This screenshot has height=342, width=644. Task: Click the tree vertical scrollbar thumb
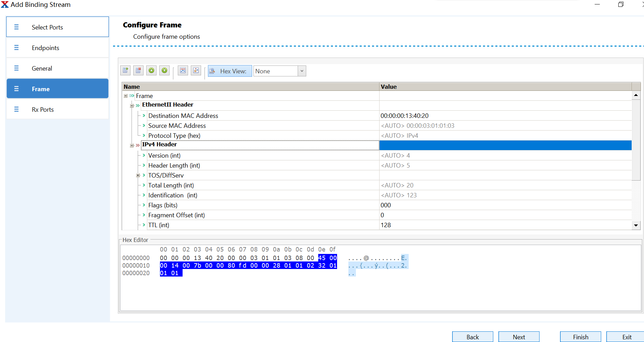pyautogui.click(x=636, y=140)
